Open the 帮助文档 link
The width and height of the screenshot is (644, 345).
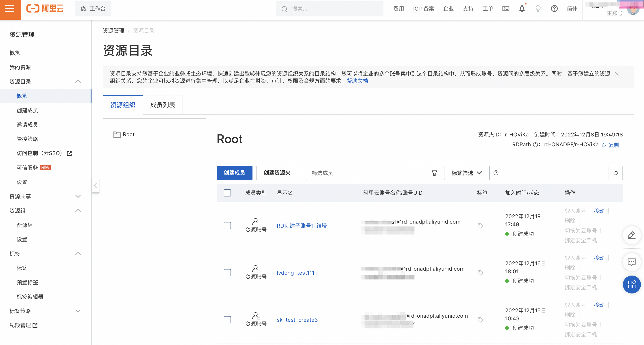coord(357,81)
